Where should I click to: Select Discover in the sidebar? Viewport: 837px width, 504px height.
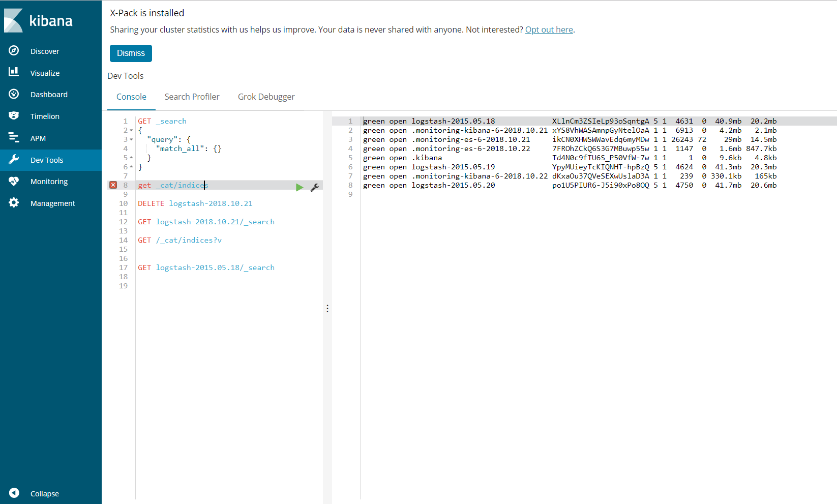[45, 51]
